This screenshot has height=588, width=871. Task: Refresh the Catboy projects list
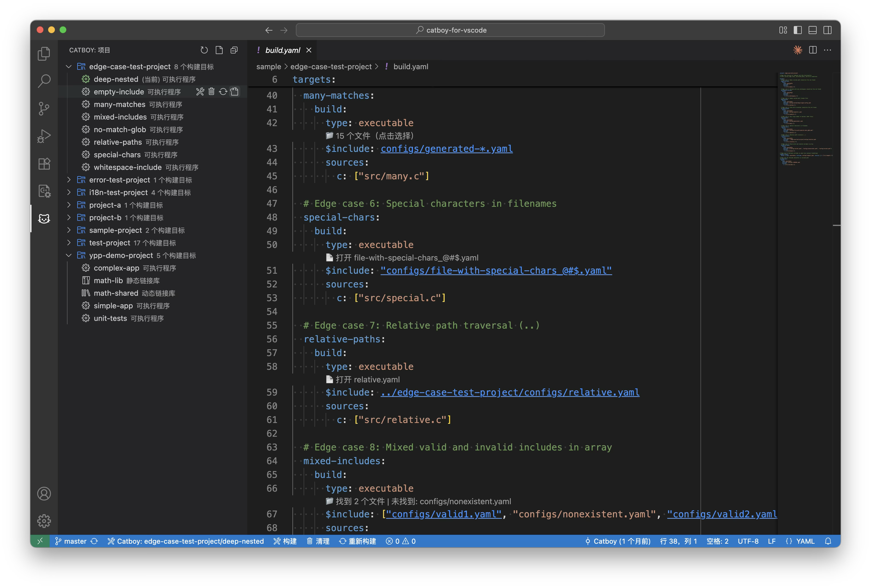point(204,50)
